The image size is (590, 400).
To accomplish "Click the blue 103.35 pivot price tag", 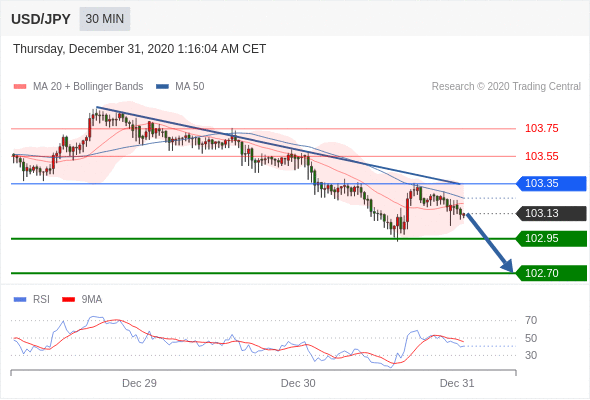I will pos(551,184).
